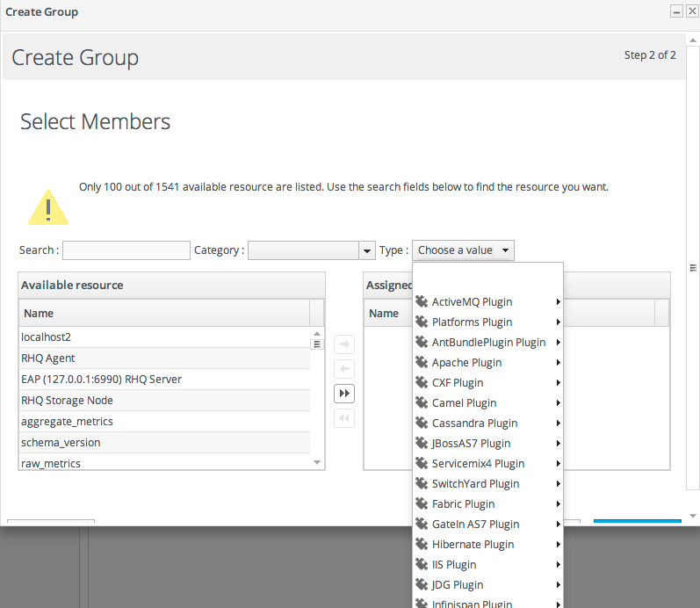The width and height of the screenshot is (700, 608).
Task: Click the ActiveMQ Plugin puzzle icon
Action: 422,302
